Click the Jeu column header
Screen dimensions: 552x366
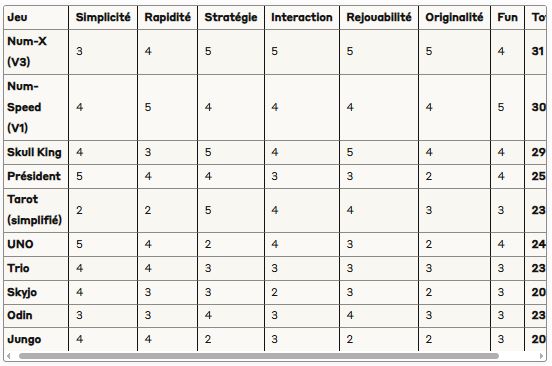pos(17,17)
